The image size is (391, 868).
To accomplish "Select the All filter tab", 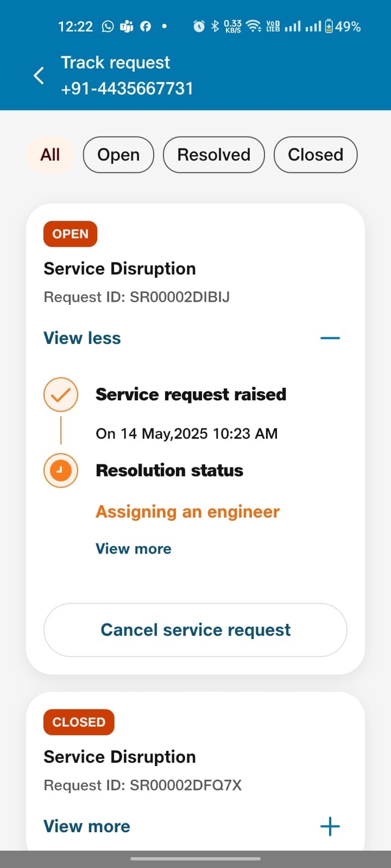I will (x=50, y=155).
